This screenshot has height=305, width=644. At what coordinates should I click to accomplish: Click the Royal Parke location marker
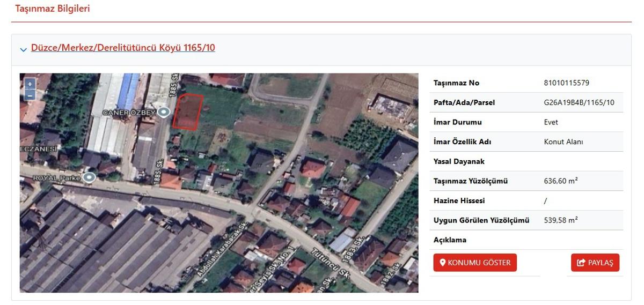pos(90,177)
